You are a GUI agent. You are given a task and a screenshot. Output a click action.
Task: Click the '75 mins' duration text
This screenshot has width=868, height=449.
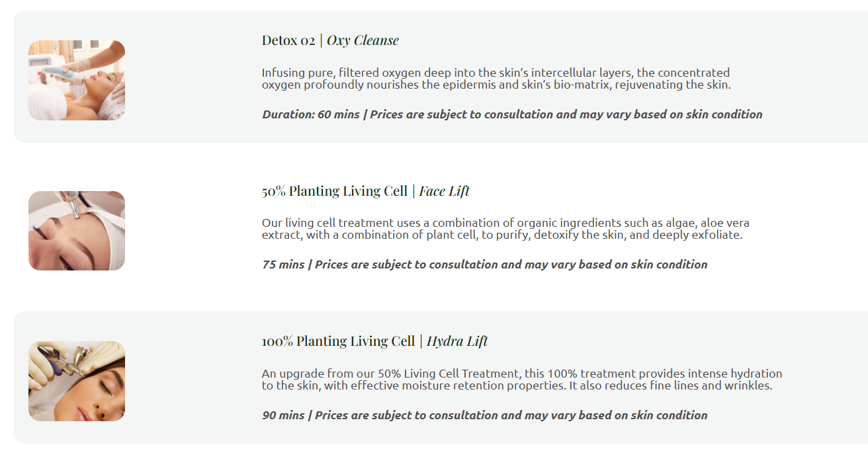pos(283,265)
